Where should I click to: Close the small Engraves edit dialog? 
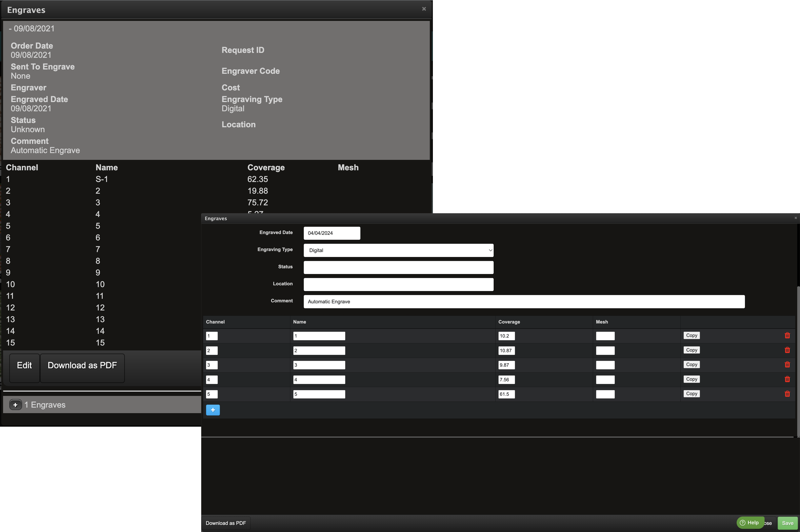795,218
